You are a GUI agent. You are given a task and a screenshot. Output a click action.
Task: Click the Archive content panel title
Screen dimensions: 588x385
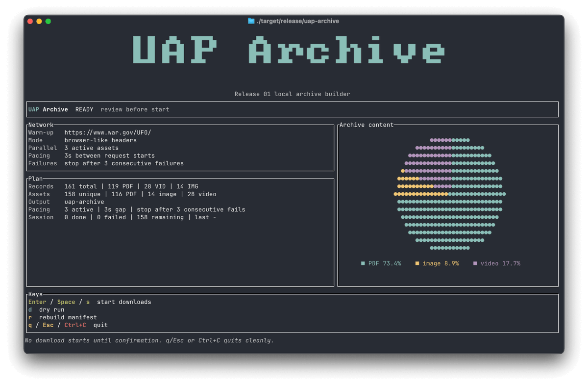pyautogui.click(x=367, y=125)
